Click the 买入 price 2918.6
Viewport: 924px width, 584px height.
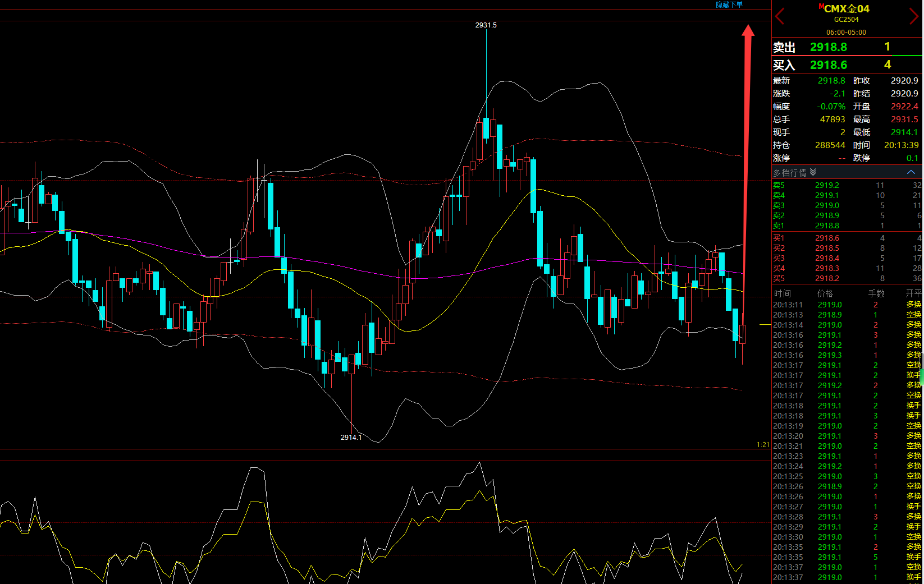point(828,65)
